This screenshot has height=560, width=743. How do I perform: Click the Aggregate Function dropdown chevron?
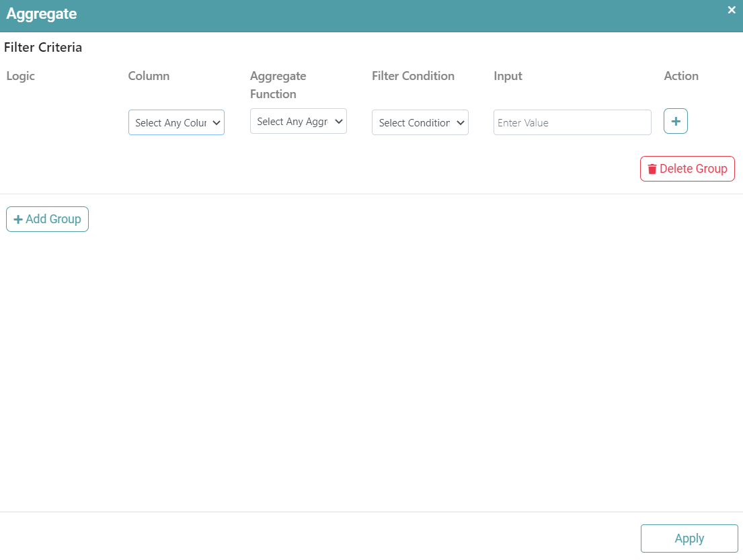click(338, 122)
